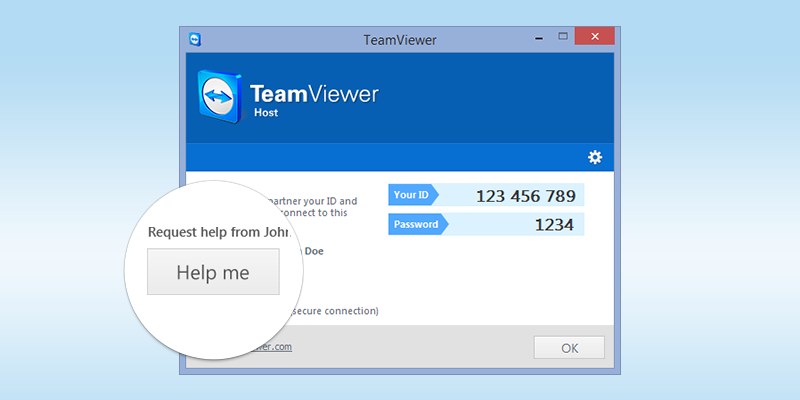
Task: Click the Your ID label
Action: tap(414, 195)
